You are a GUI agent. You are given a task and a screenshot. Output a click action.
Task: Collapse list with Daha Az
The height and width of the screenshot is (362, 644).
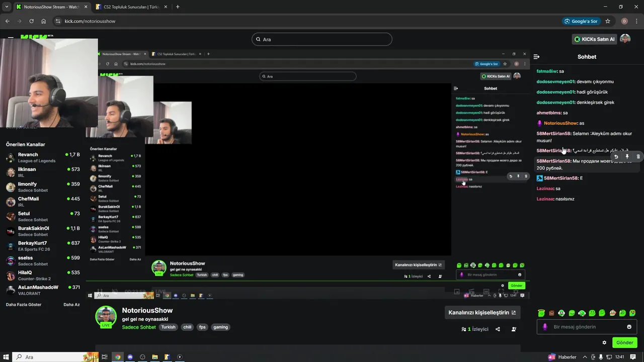[71, 305]
